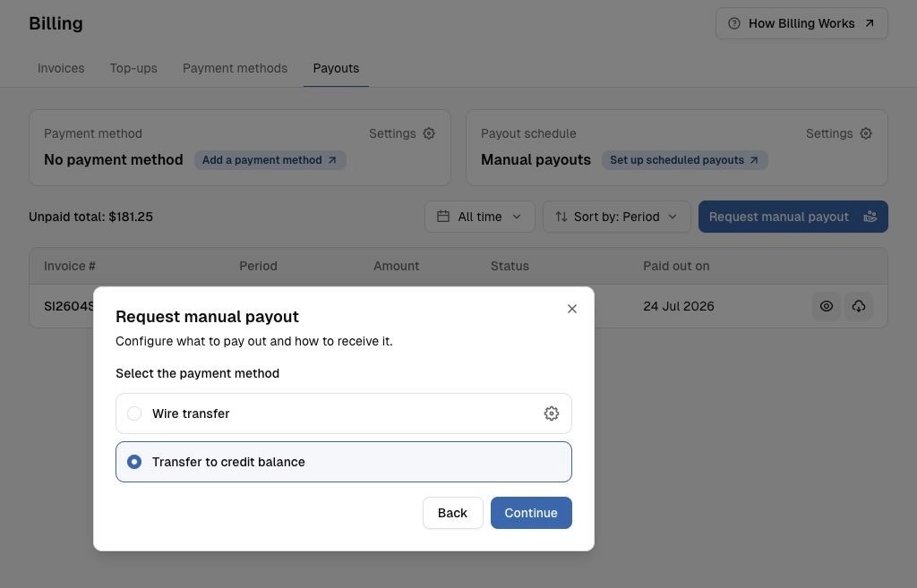Click the Continue button

[x=531, y=513]
